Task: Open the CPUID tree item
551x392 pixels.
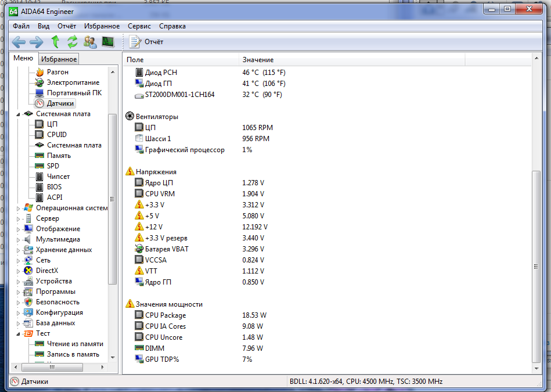Action: tap(56, 135)
